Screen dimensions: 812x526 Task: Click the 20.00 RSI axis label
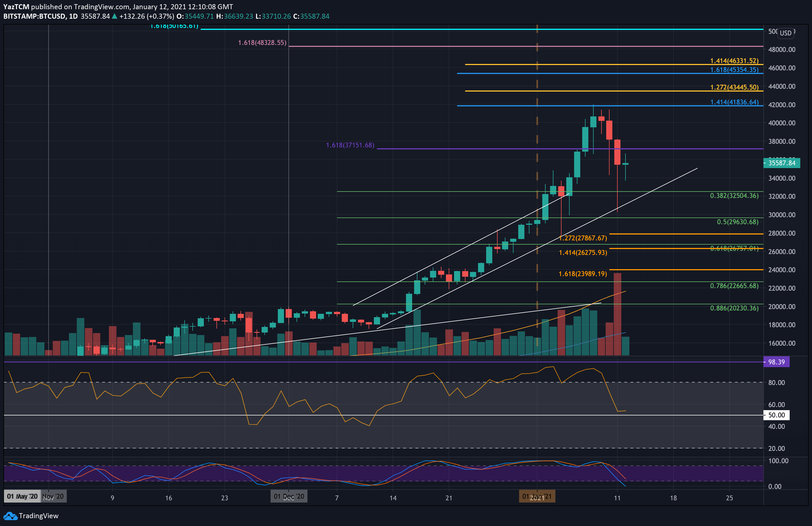click(x=777, y=449)
